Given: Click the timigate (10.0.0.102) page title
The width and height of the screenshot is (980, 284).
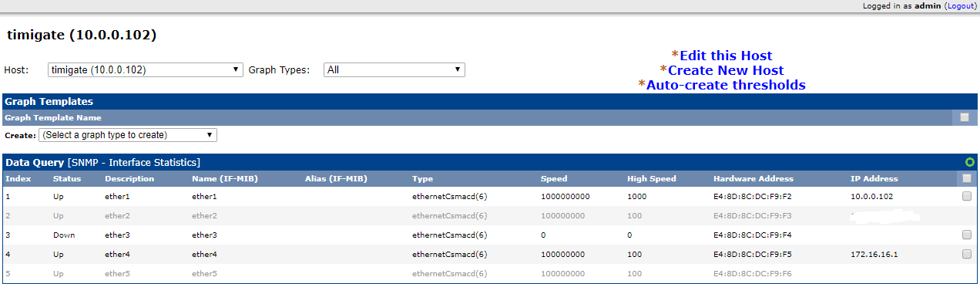Looking at the screenshot, I should [x=82, y=35].
